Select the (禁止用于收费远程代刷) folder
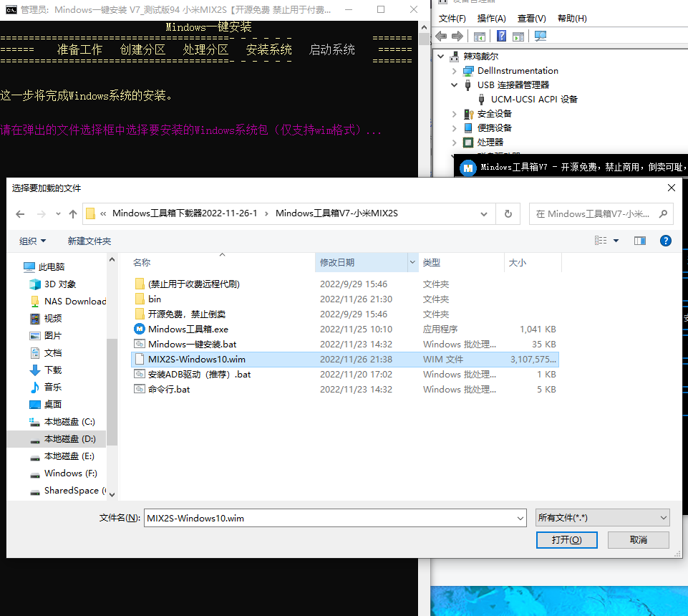Screen dimensions: 688x616 tap(193, 284)
